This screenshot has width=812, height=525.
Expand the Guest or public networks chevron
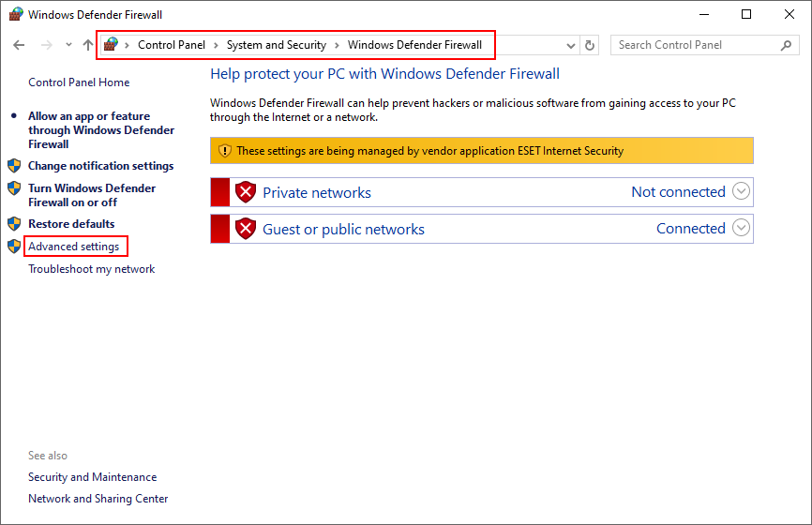pos(741,227)
